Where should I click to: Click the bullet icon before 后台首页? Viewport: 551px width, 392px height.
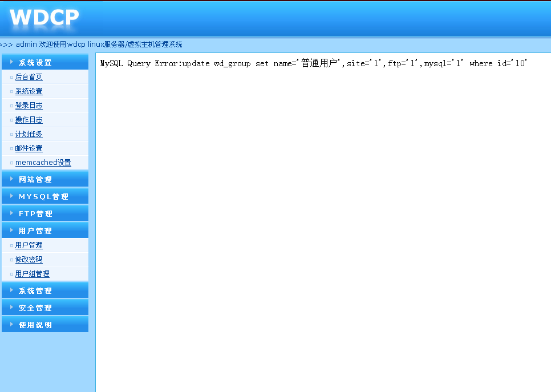point(11,78)
